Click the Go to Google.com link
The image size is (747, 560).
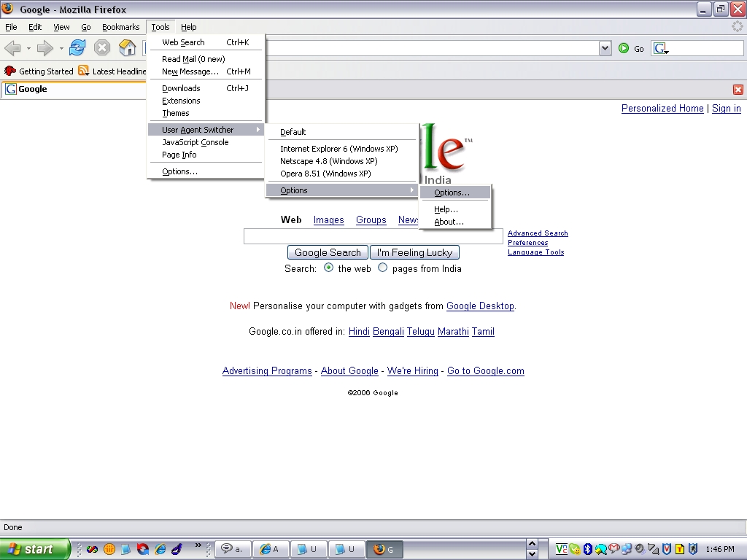(485, 370)
